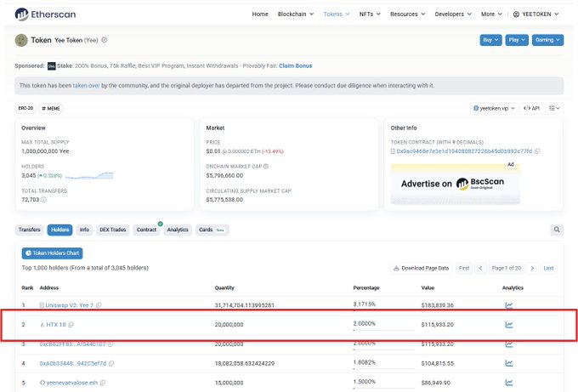
Task: Open the yeetoken.vip links dropdown
Action: pos(494,109)
